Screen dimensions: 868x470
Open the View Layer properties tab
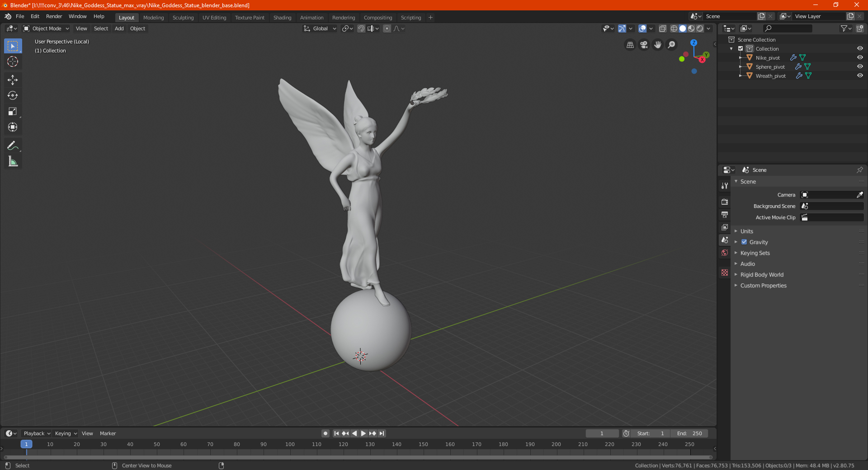[725, 227]
